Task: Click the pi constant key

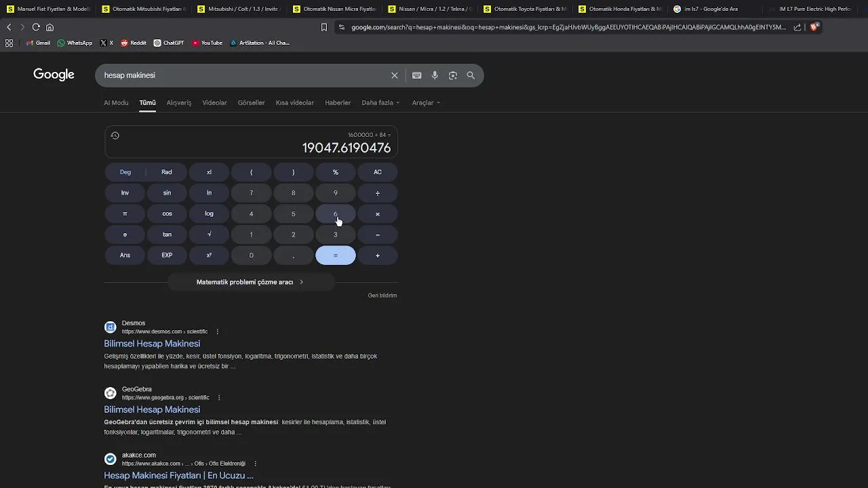Action: (125, 214)
